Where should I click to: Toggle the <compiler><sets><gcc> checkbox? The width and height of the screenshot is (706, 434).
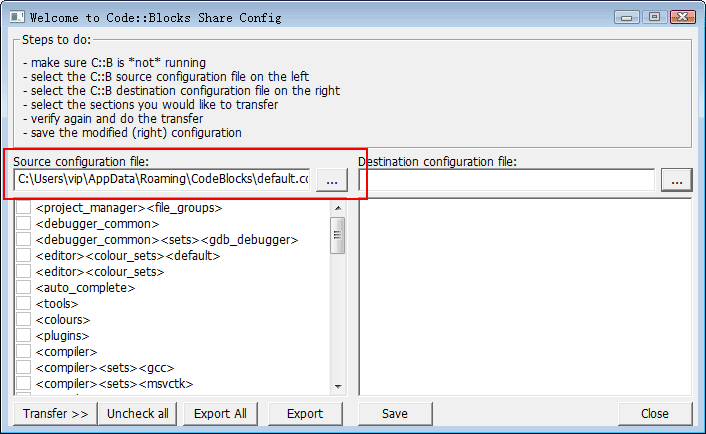(23, 368)
